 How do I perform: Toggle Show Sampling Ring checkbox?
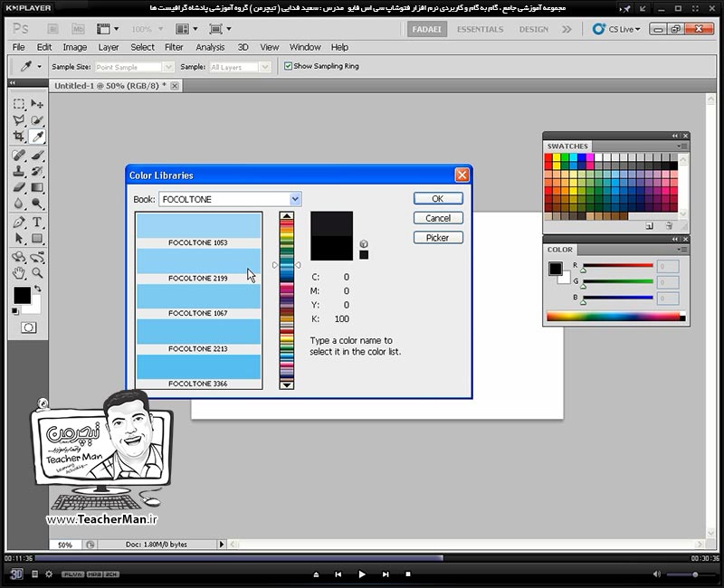tap(288, 66)
